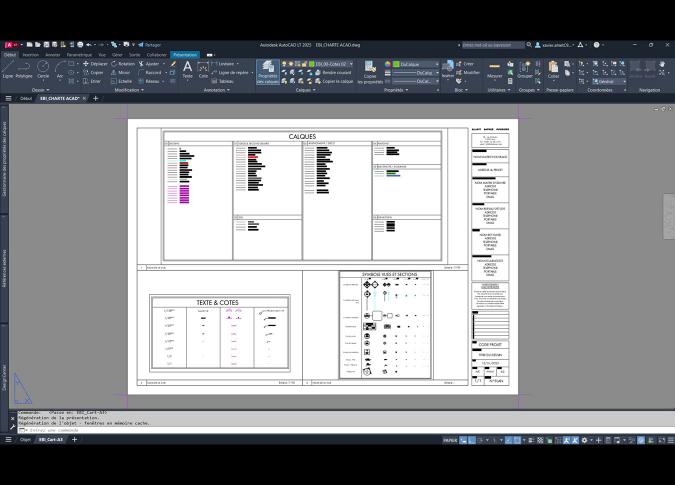
Task: Toggle the PAPIER space button in status bar
Action: [x=450, y=440]
